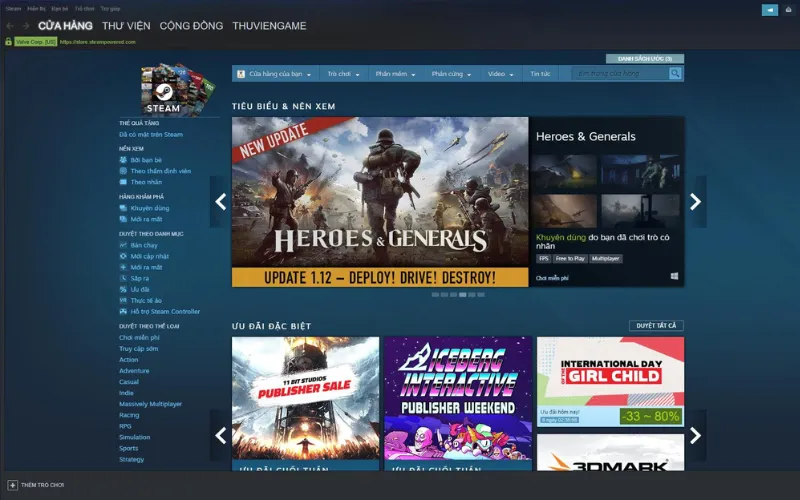This screenshot has height=500, width=800.
Task: Click THÊM TRÒ CHƠI at the bottom
Action: point(42,485)
